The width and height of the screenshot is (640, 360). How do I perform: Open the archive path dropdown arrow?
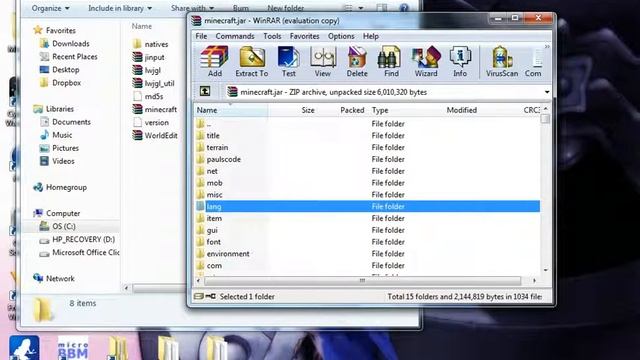click(x=547, y=92)
